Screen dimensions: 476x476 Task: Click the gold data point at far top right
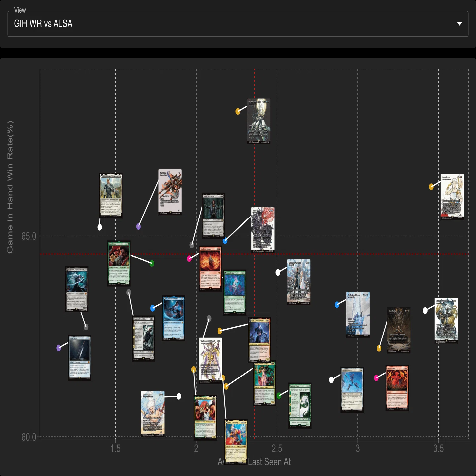431,187
